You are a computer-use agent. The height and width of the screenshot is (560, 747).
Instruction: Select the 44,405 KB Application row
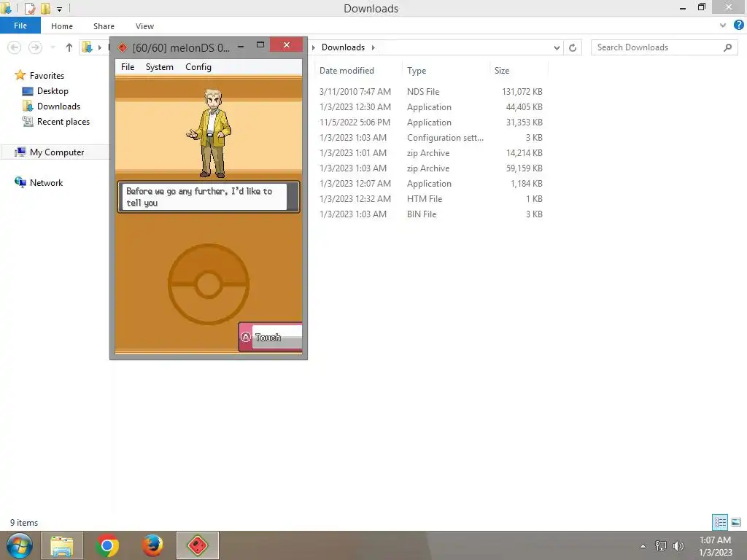click(x=430, y=106)
